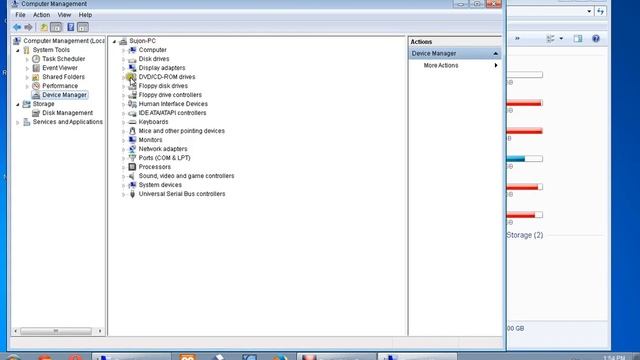Click the Storage (2) group in Explorer
640x360 pixels.
pos(525,235)
